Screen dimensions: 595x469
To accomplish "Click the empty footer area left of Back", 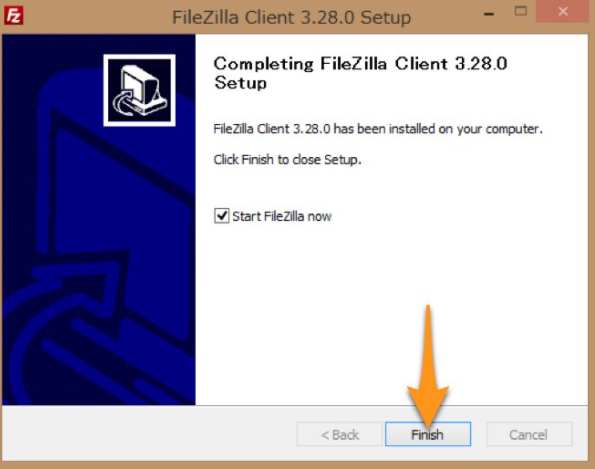I will (x=150, y=434).
